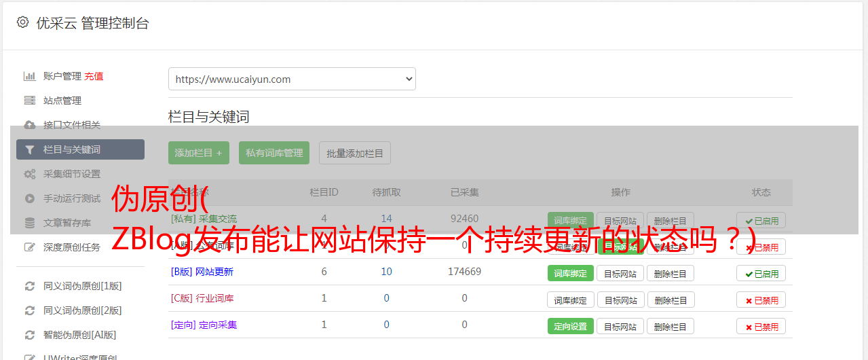The height and width of the screenshot is (360, 868).
Task: Open the [定向] 定向采集 column link
Action: (204, 325)
